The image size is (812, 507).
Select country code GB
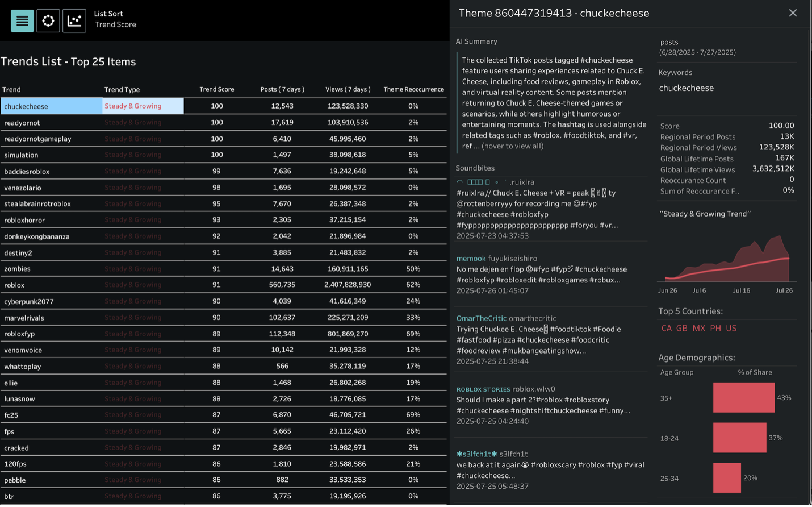(x=682, y=329)
